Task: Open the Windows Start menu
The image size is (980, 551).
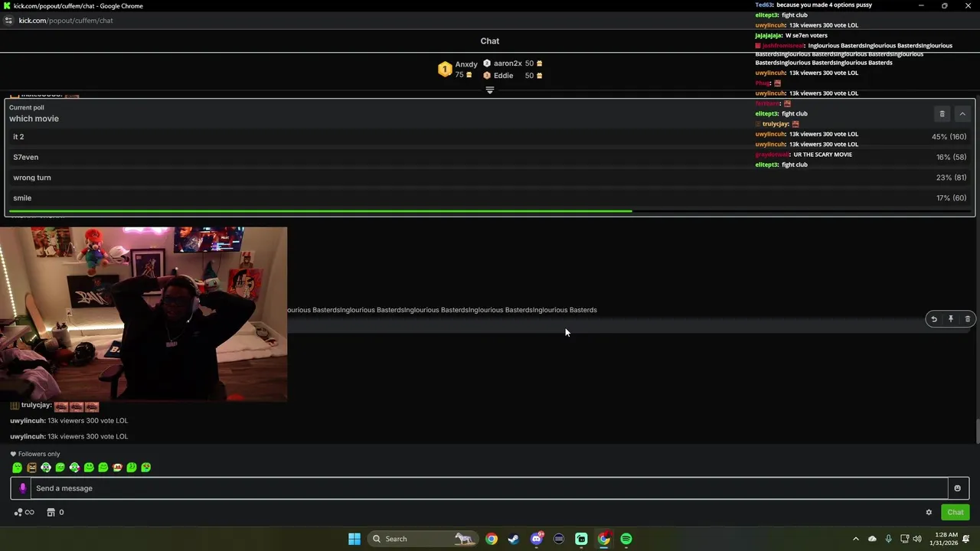Action: (x=354, y=539)
